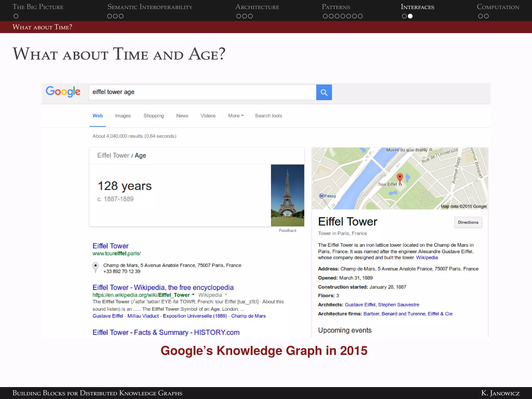Click the Wikipedia link in knowledge panel description
The height and width of the screenshot is (399, 532).
(427, 257)
